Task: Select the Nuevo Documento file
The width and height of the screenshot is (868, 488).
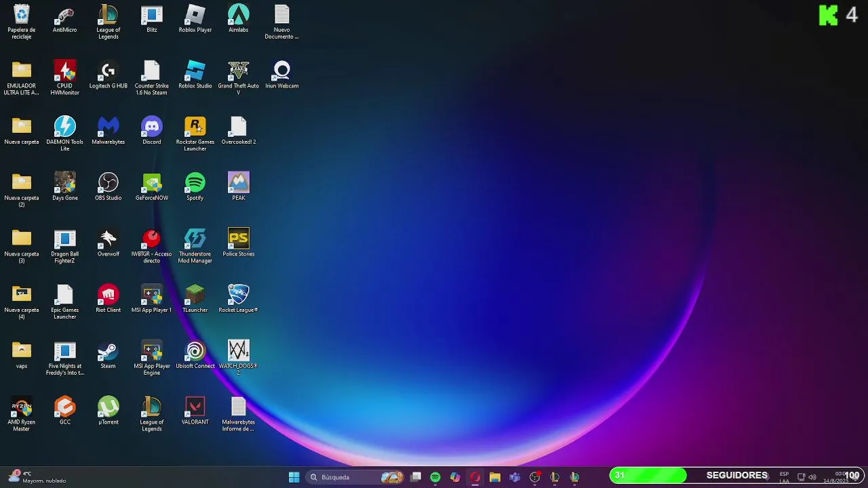Action: click(282, 22)
